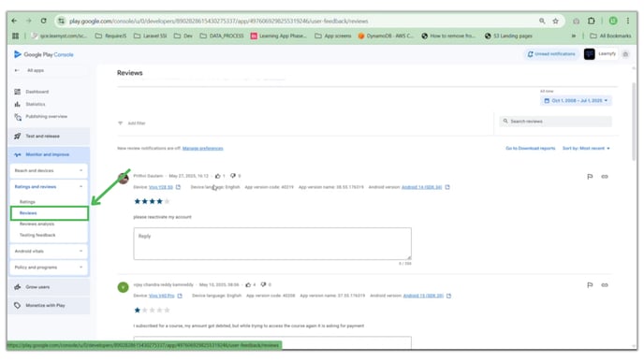This screenshot has height=362, width=644.
Task: Select Ratings in the sidebar
Action: pos(27,202)
